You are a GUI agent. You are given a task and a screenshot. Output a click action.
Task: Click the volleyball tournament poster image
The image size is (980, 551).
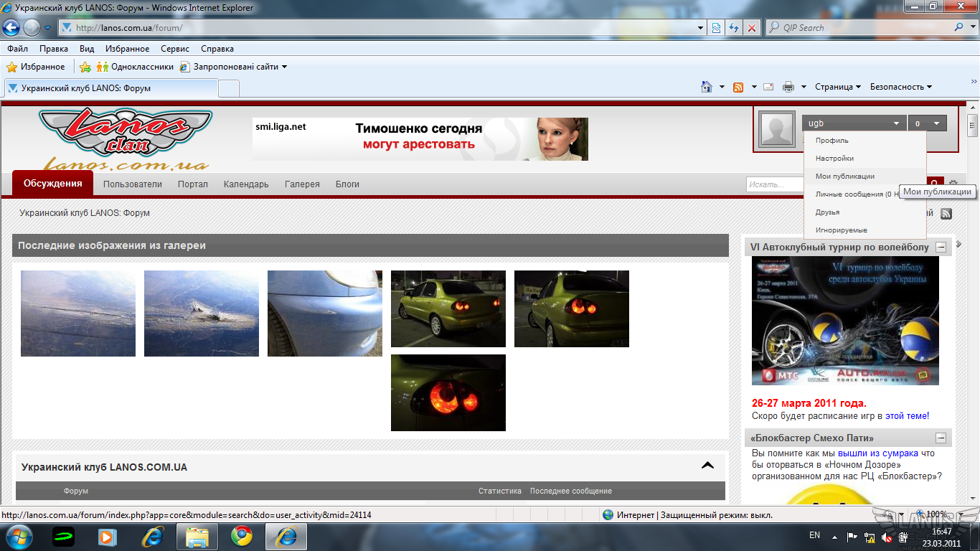click(845, 321)
